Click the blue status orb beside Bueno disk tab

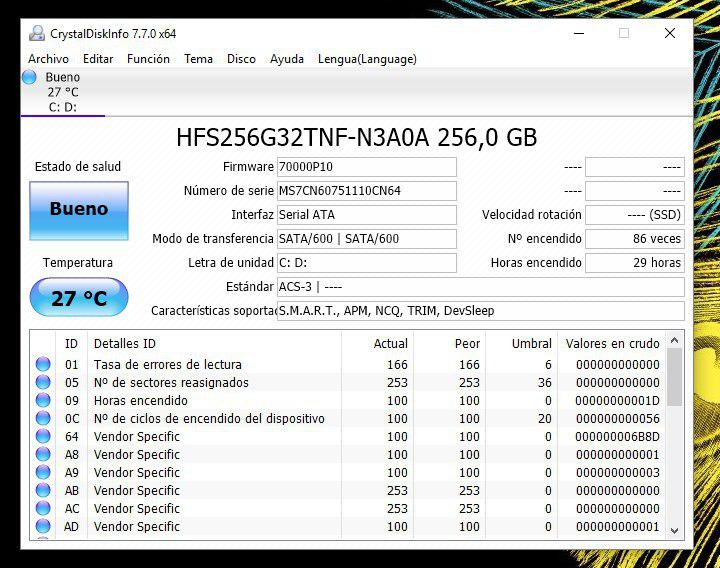[x=29, y=77]
